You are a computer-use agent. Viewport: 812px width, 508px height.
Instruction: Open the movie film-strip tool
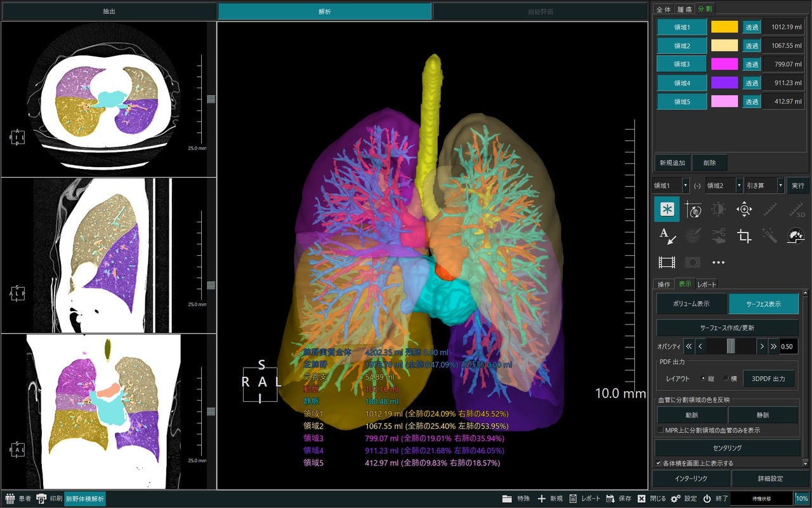pos(667,262)
